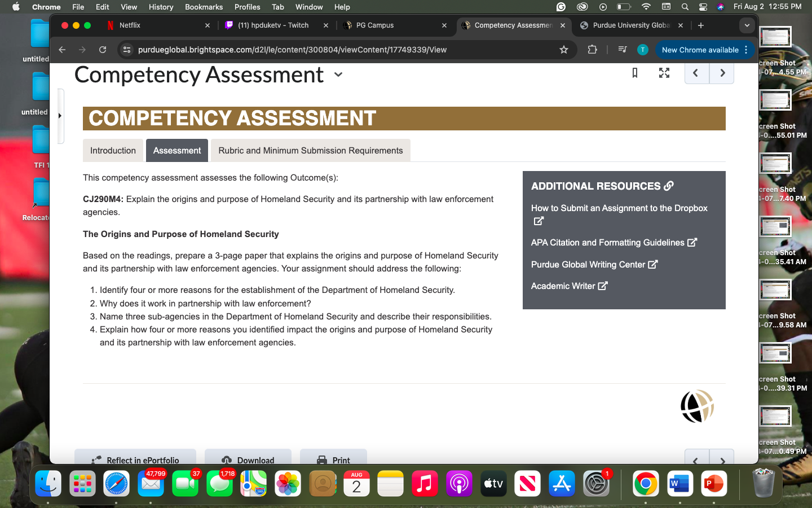The image size is (812, 508).
Task: Open Microsoft Word from the dock
Action: (x=679, y=484)
